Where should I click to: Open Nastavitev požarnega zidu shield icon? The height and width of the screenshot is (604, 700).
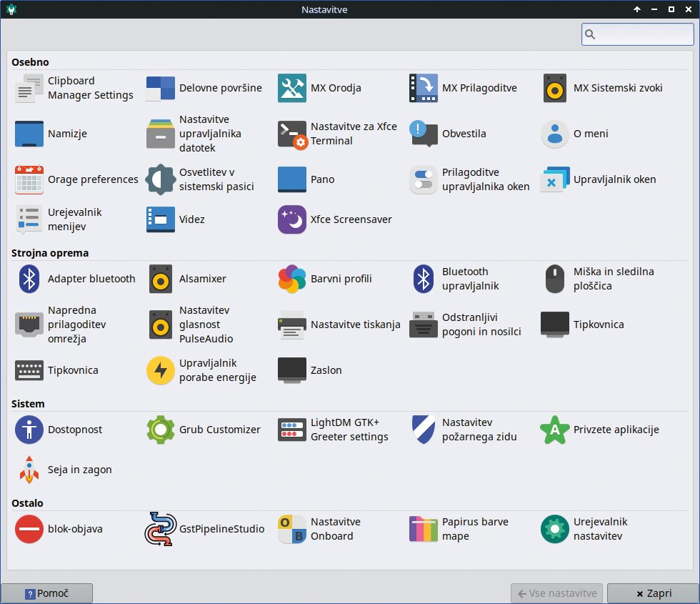pyautogui.click(x=423, y=430)
